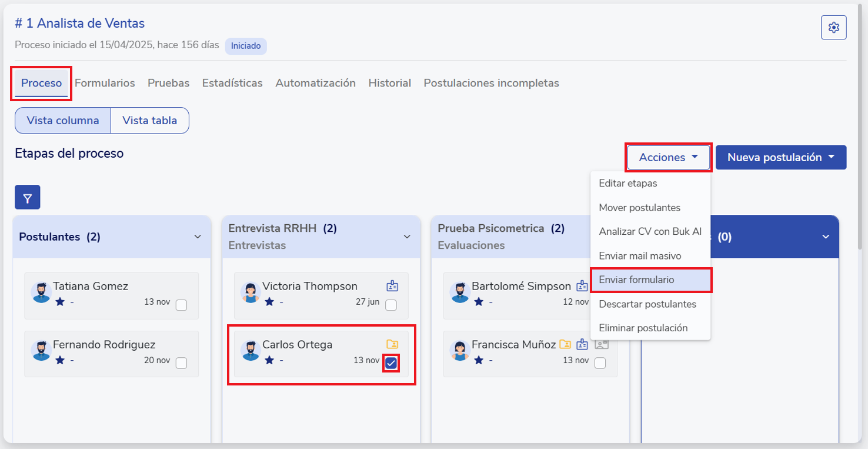
Task: Open the process settings gear icon
Action: coord(833,28)
